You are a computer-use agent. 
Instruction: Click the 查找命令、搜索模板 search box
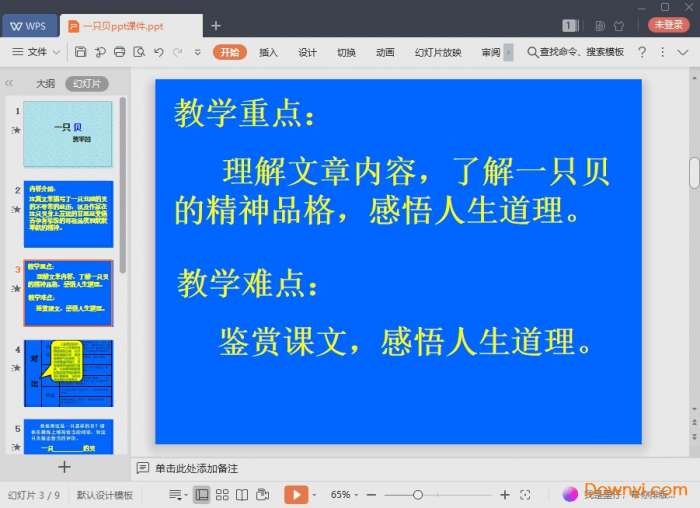(575, 52)
